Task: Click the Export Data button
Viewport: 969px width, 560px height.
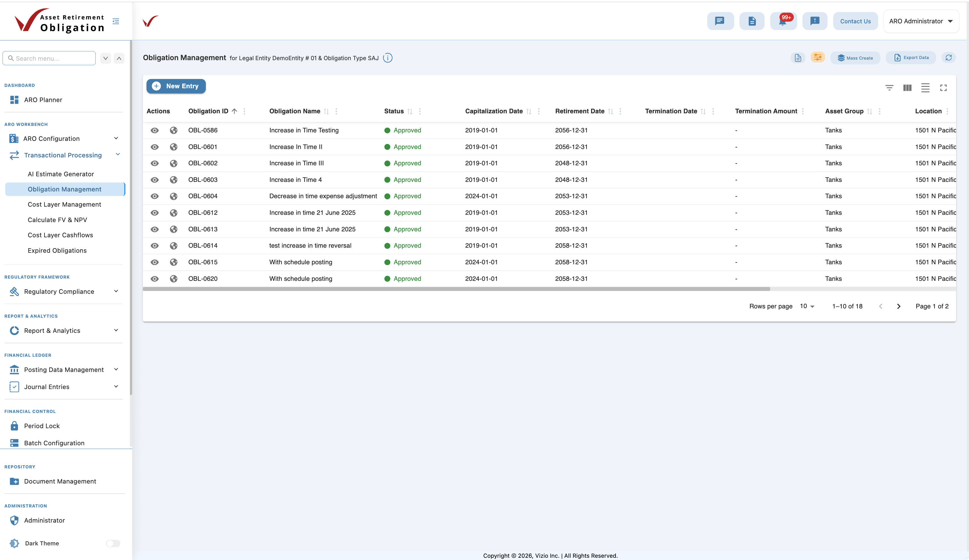Action: [911, 58]
